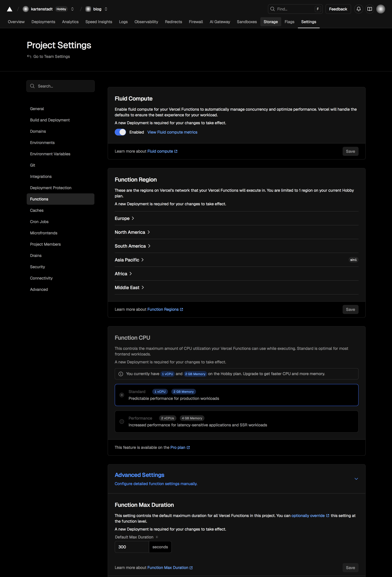Open the user avatar menu

click(380, 9)
